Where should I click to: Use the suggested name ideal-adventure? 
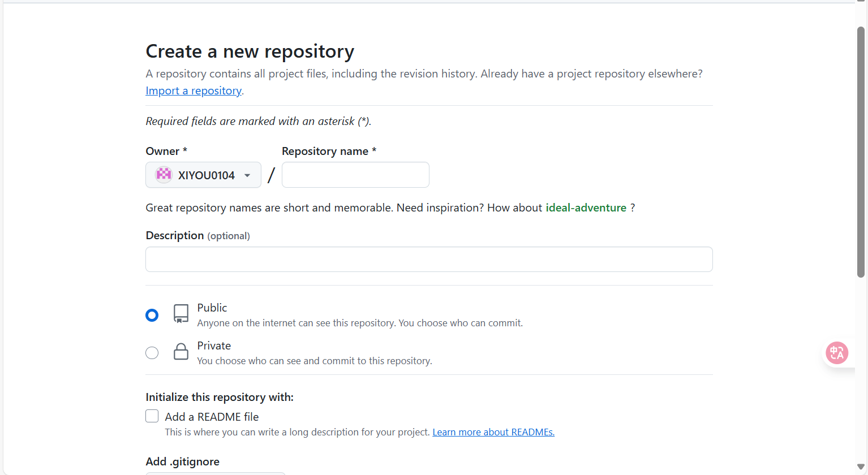tap(586, 208)
